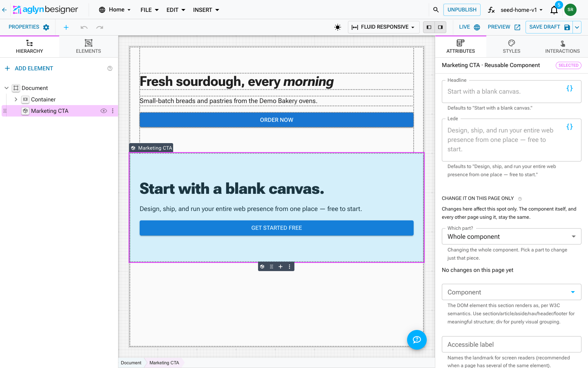Open the Component element type dropdown
Image resolution: width=588 pixels, height=368 pixels.
pos(512,292)
